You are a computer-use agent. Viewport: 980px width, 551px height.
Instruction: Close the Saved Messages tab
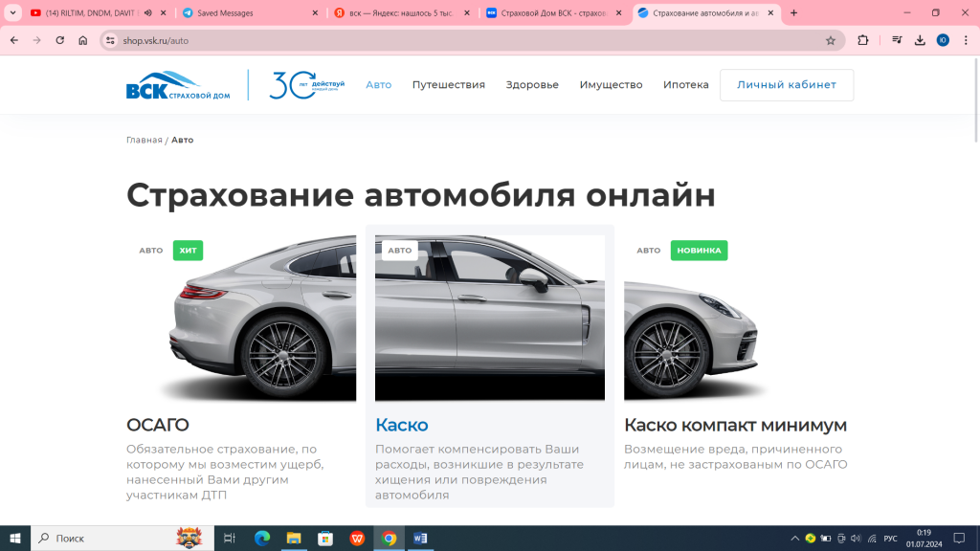pyautogui.click(x=315, y=12)
